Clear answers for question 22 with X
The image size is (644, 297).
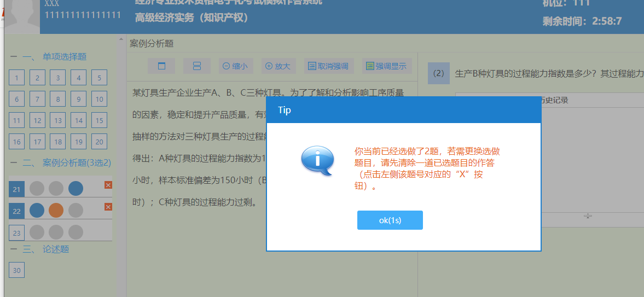tap(108, 207)
